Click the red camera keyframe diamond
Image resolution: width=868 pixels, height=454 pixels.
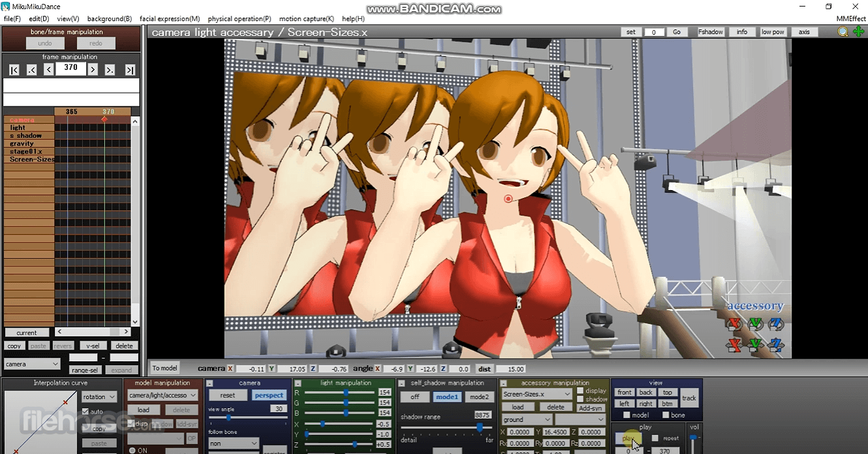[104, 120]
